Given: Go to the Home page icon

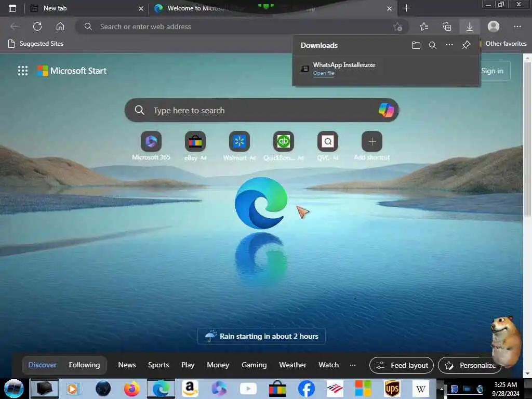Looking at the screenshot, I should (60, 26).
